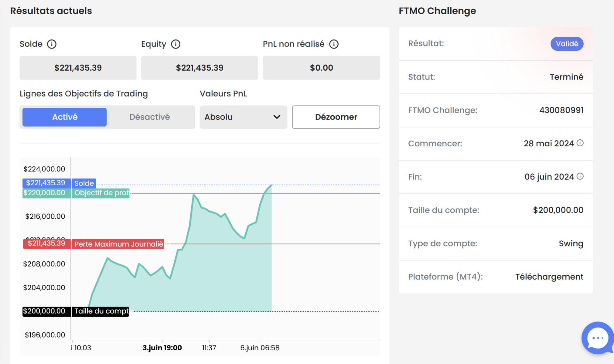The image size is (614, 364).
Task: Click the FTMO Challenge panel heading
Action: 437,11
